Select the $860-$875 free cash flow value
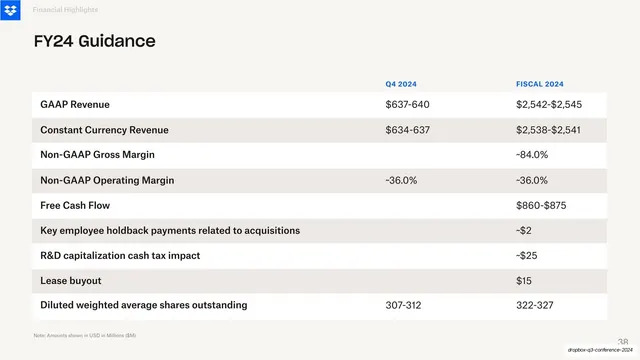 tap(541, 205)
